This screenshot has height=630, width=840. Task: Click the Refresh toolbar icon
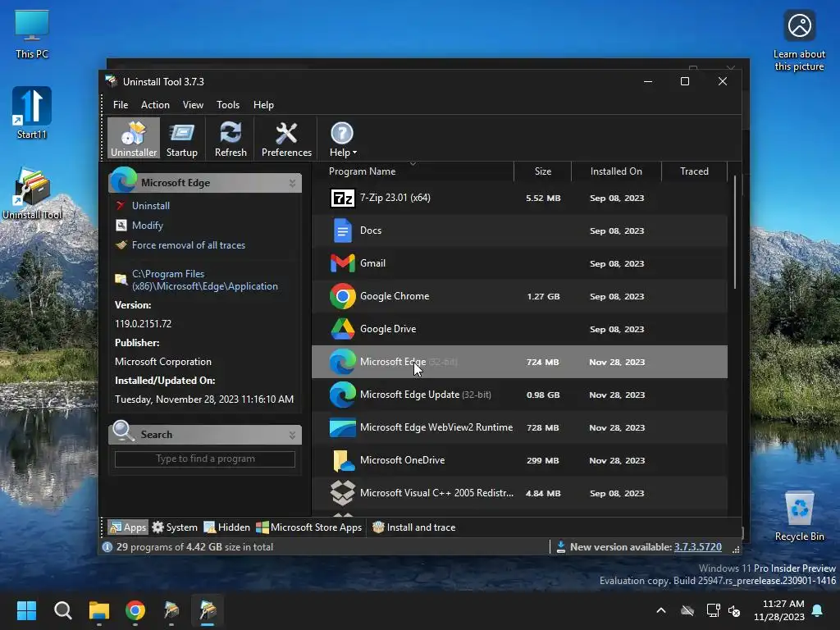[x=231, y=138]
